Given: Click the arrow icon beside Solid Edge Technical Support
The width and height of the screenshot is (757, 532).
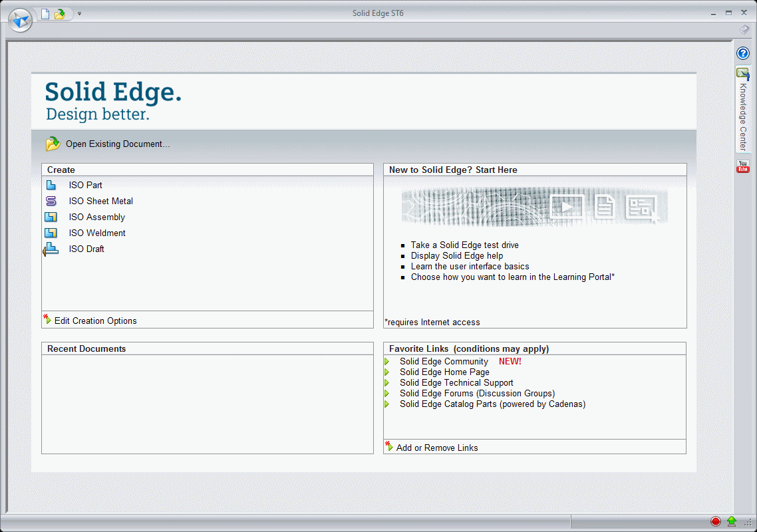Looking at the screenshot, I should [x=387, y=382].
